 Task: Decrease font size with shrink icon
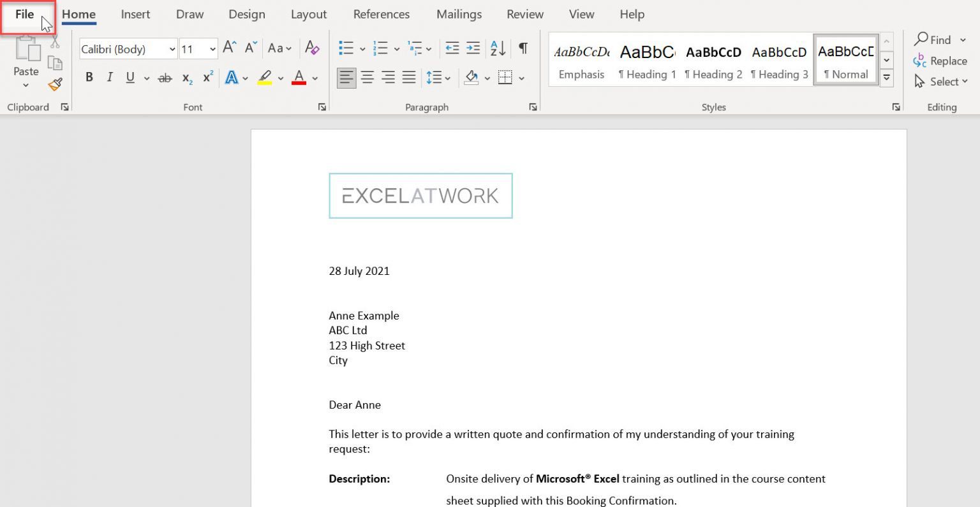pyautogui.click(x=251, y=48)
